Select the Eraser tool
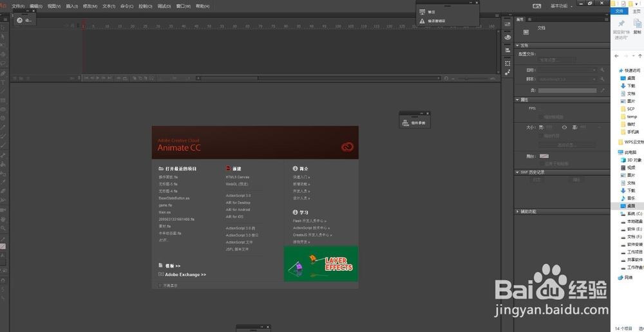Screen dimensions: 644x332 [3, 191]
